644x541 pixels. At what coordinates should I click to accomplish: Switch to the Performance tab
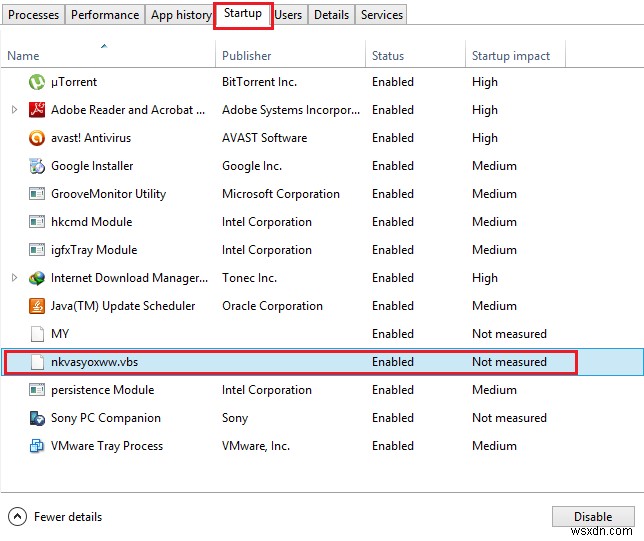point(105,15)
